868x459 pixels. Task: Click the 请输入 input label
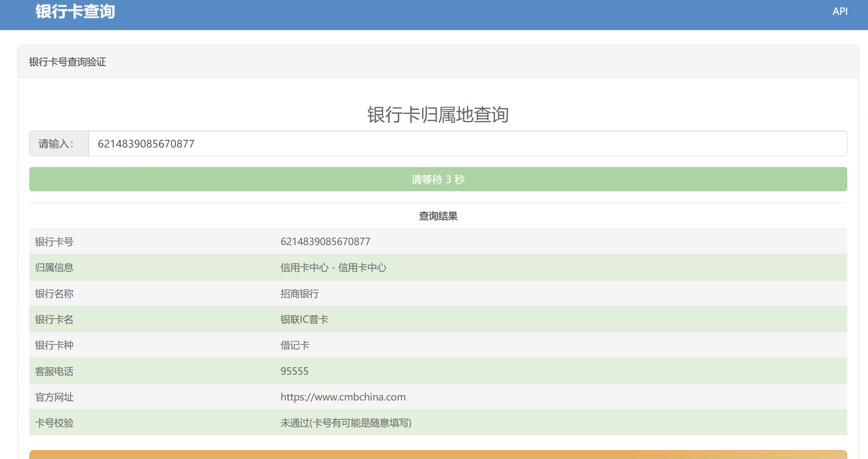point(56,144)
